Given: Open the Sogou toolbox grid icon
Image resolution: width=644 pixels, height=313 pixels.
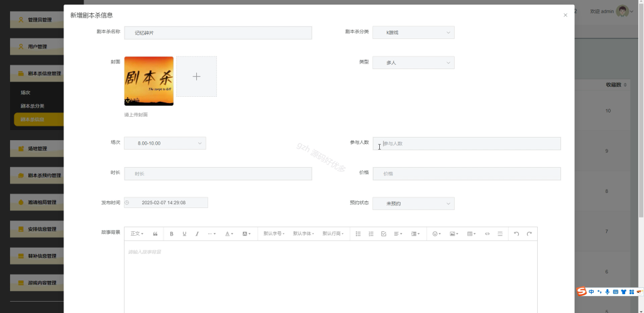Looking at the screenshot, I should click(631, 292).
